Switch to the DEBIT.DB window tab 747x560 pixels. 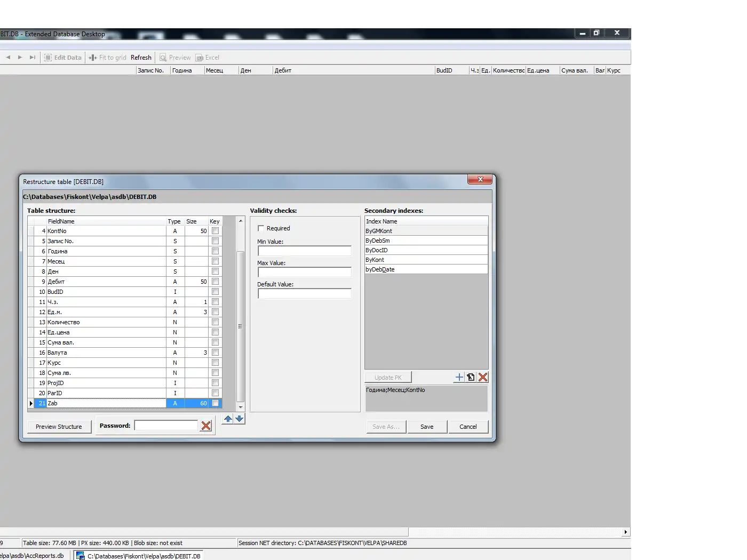tap(138, 556)
